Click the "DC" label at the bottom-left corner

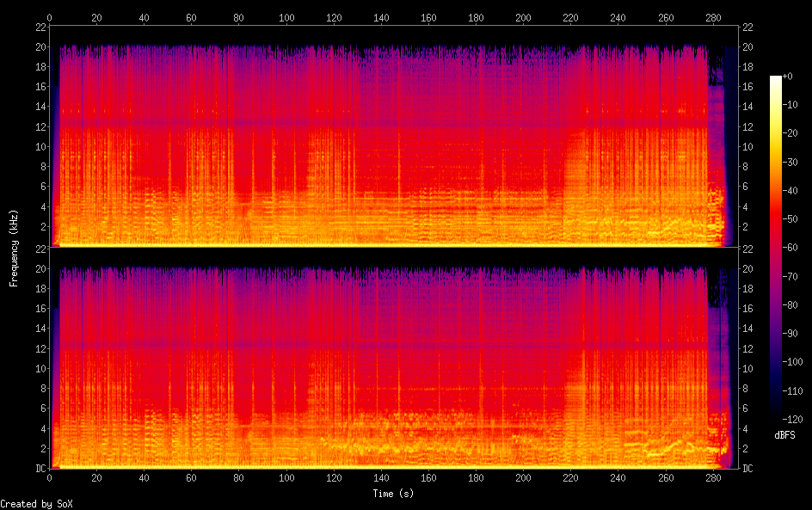tap(40, 469)
